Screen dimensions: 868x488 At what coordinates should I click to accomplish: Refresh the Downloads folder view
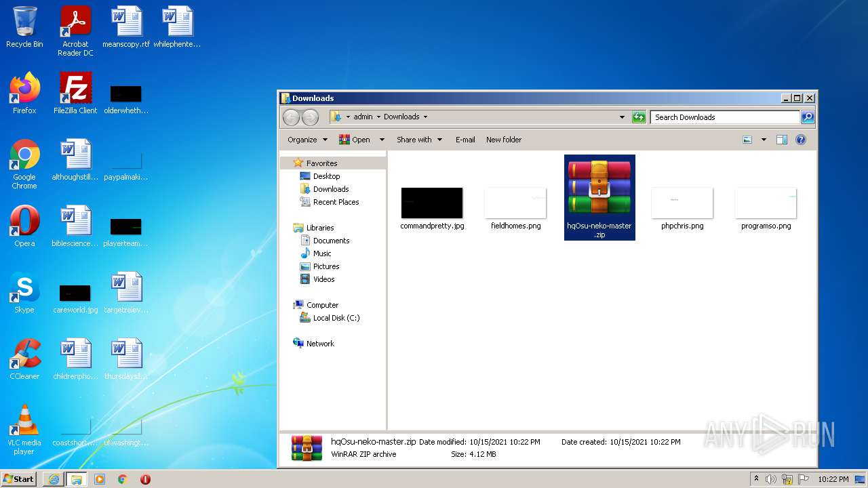[x=639, y=117]
